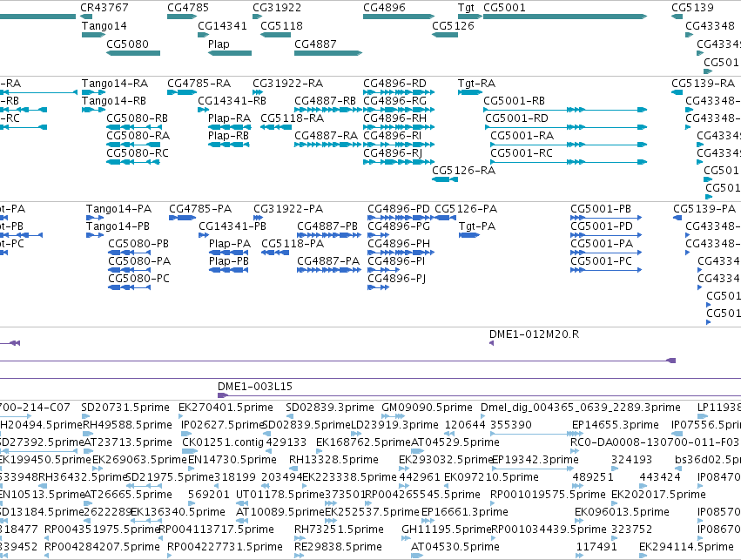Select transcript Tango14-RB
Image resolution: width=741 pixels, height=560 pixels.
click(93, 110)
